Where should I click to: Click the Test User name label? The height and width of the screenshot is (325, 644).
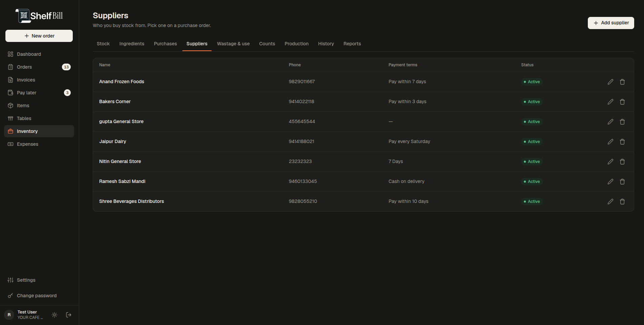tap(27, 312)
